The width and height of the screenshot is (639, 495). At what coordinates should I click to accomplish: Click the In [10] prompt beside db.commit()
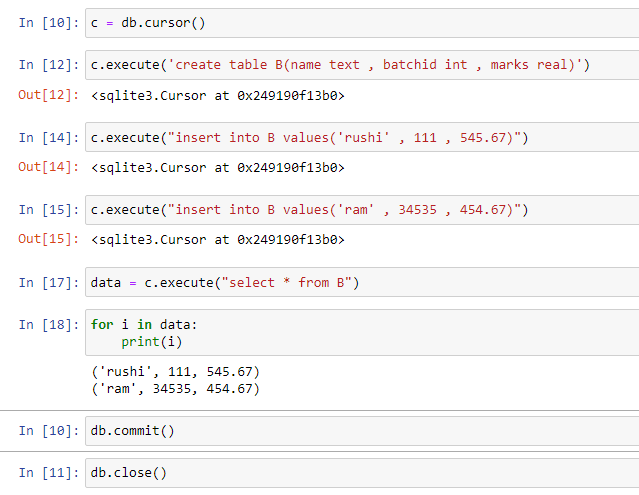[x=49, y=431]
